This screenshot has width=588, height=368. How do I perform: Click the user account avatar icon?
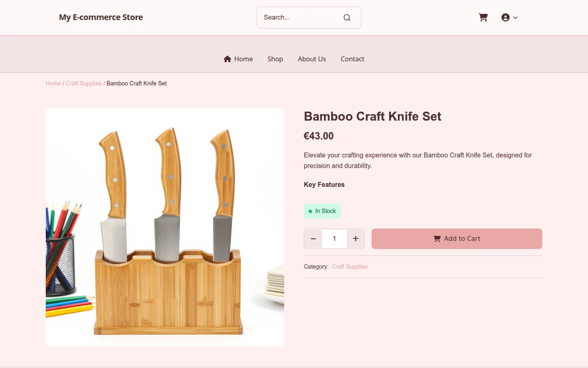click(x=506, y=18)
